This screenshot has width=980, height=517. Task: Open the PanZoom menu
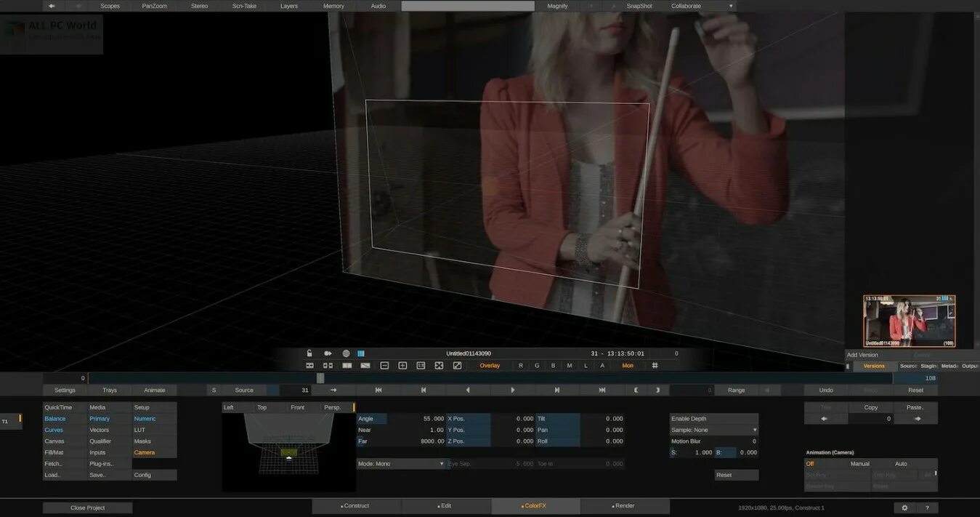pos(155,6)
